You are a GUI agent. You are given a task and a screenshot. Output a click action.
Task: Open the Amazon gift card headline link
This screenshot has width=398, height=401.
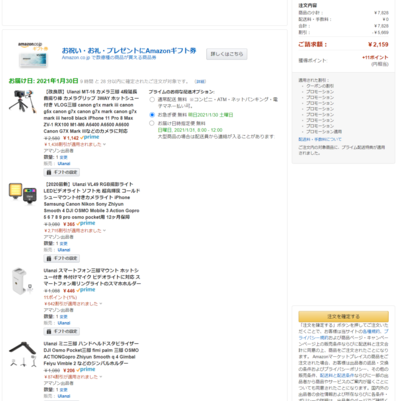(x=129, y=51)
